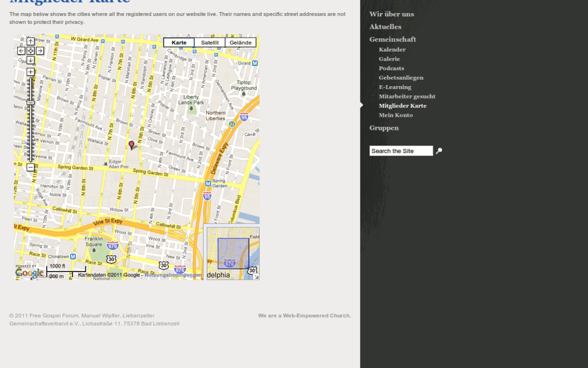Click the Girard metro station icon
Image resolution: width=588 pixels, height=368 pixels.
(x=255, y=63)
